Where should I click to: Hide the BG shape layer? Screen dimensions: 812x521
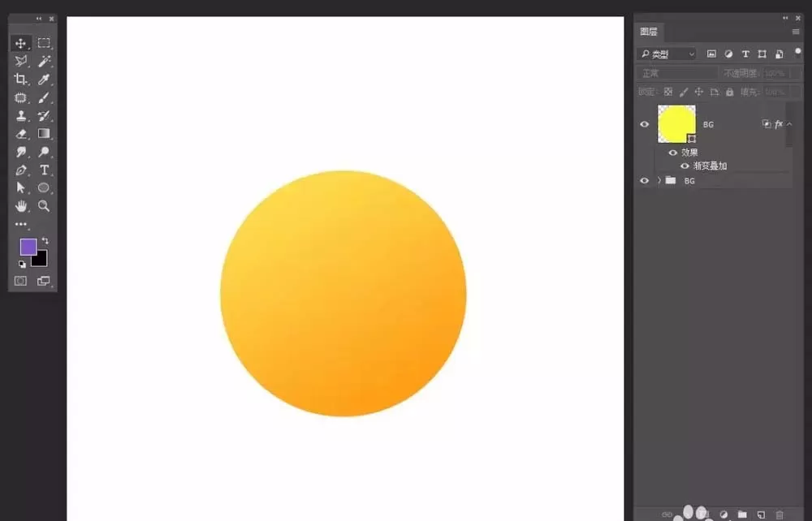point(644,124)
